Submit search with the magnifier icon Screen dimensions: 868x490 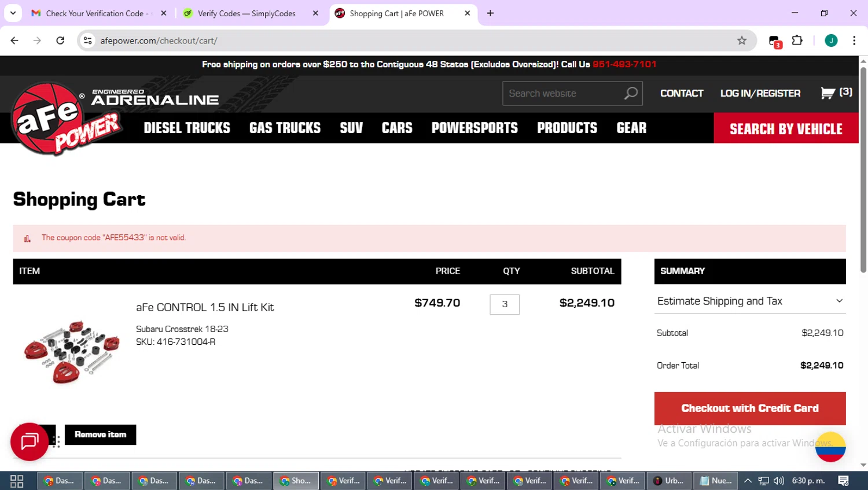pyautogui.click(x=631, y=93)
